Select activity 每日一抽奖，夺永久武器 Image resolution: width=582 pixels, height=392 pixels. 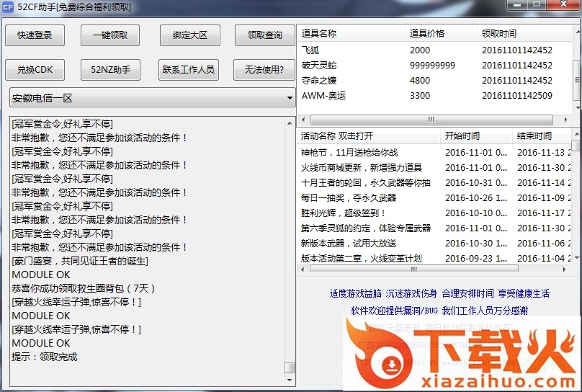click(434, 198)
